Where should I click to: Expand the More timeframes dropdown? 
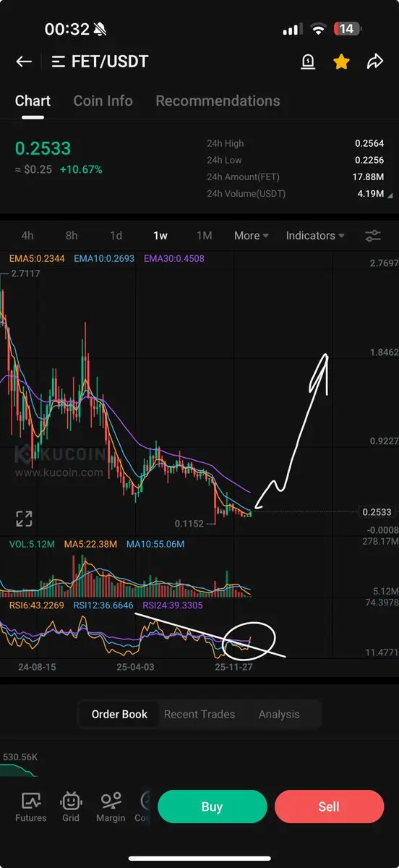252,236
